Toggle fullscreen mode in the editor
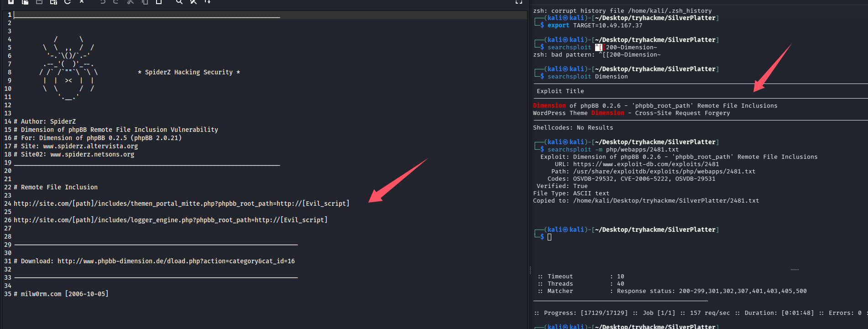 (x=519, y=2)
